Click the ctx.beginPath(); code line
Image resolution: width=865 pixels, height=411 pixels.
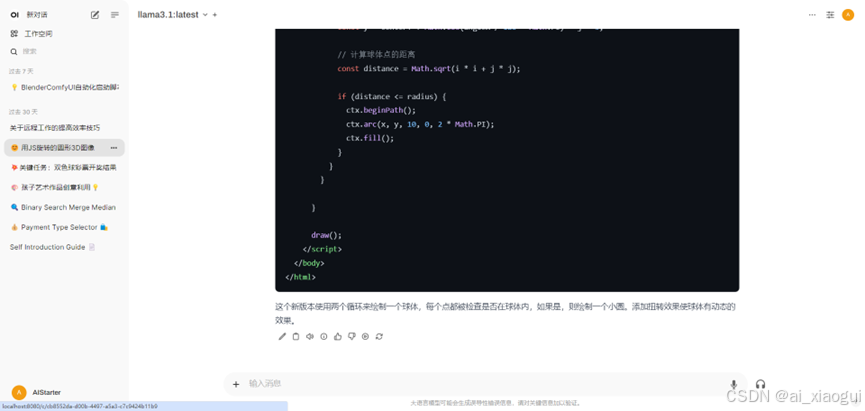click(381, 110)
